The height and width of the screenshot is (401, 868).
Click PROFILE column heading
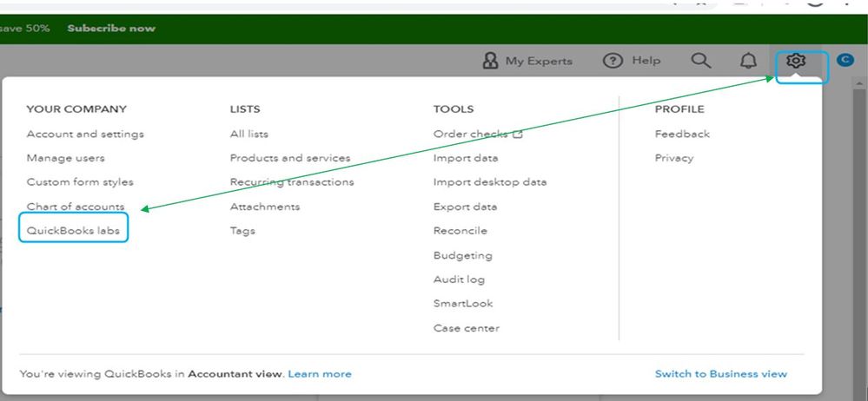[679, 109]
